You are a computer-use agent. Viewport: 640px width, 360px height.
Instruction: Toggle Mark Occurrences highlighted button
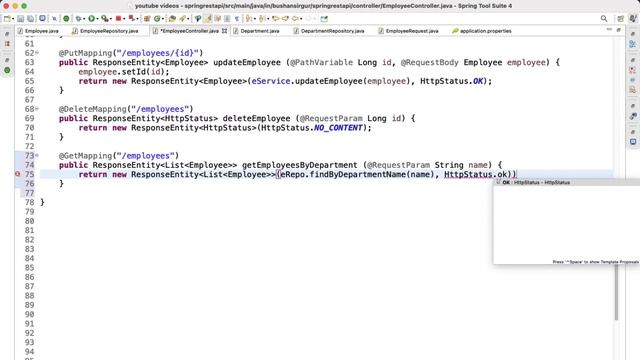(207, 19)
